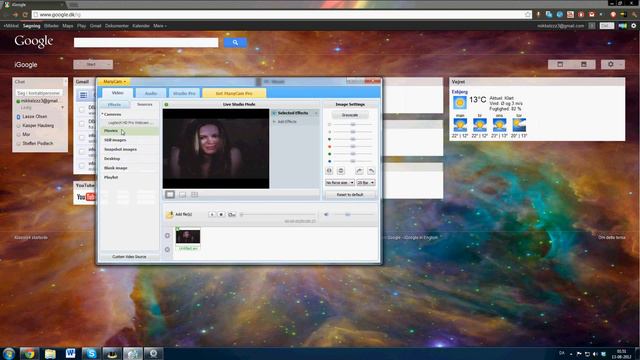
Task: Open the ManyCam main menu dropdown
Action: pos(114,82)
